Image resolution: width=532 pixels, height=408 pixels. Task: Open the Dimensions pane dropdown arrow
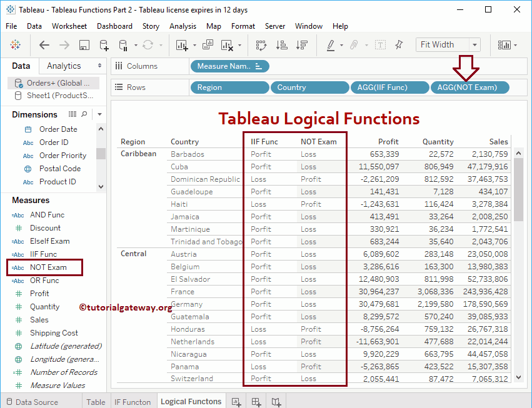click(x=100, y=114)
